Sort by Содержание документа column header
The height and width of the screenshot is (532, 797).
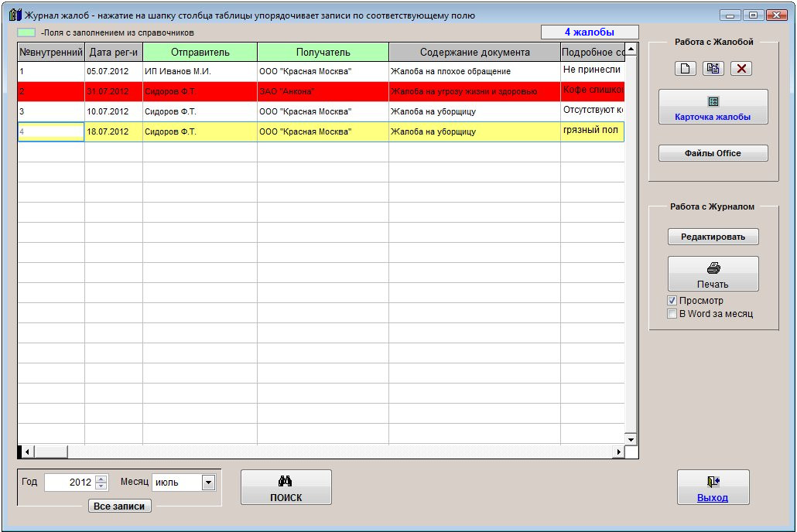(x=474, y=53)
